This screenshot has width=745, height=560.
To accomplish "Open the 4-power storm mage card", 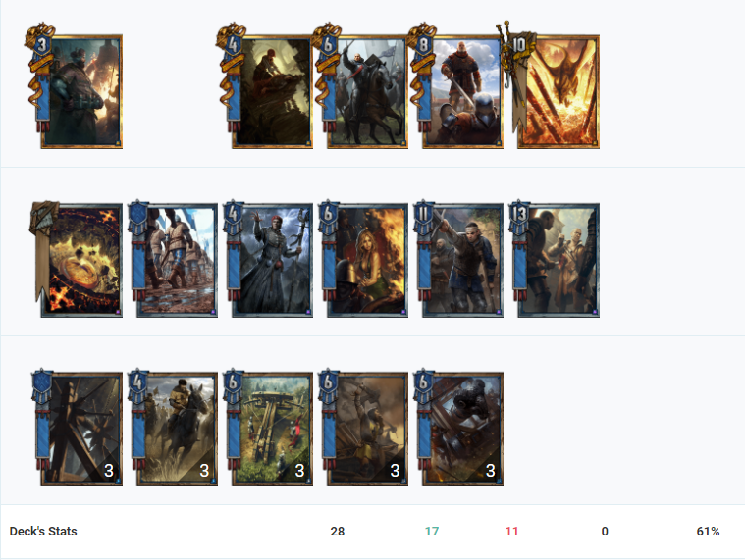I will click(x=269, y=259).
